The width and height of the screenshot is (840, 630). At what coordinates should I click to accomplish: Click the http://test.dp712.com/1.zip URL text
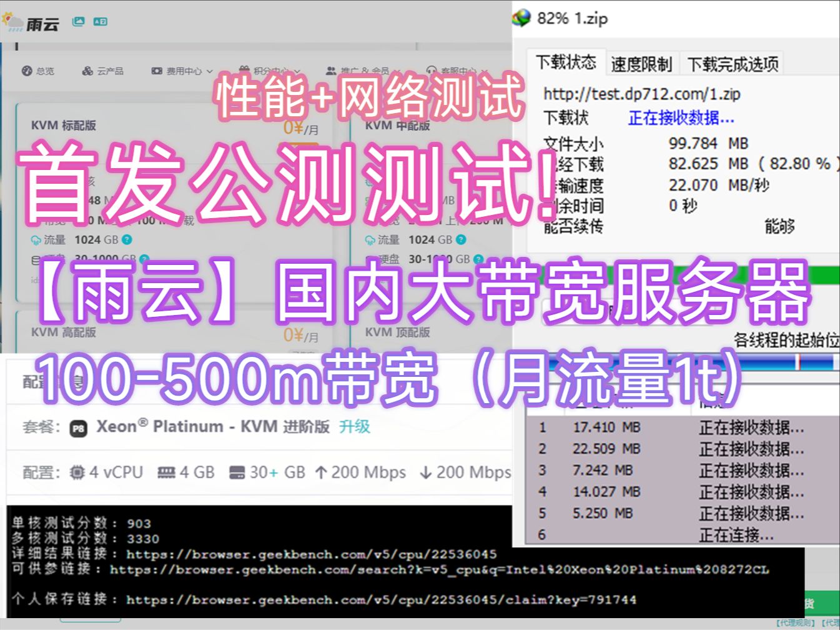click(642, 94)
